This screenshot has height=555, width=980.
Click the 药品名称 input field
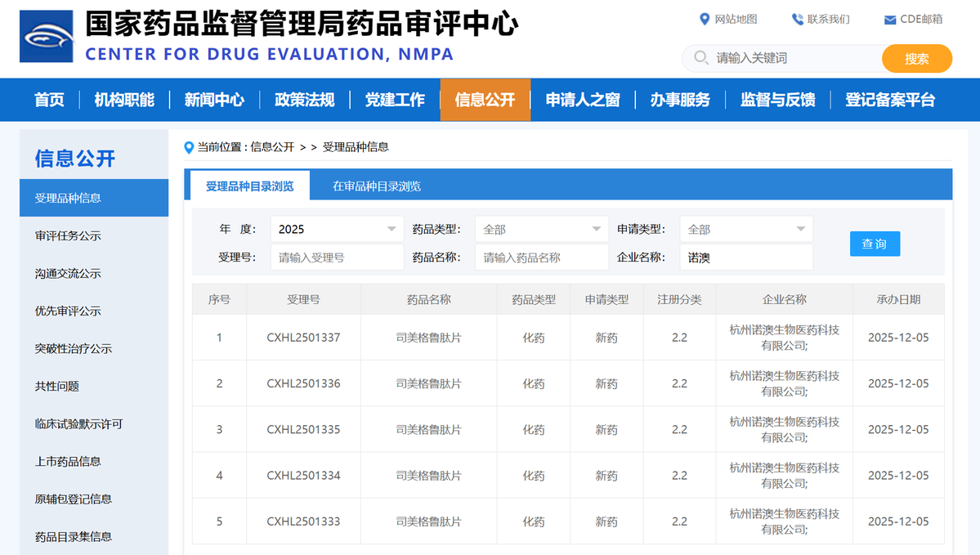point(541,257)
